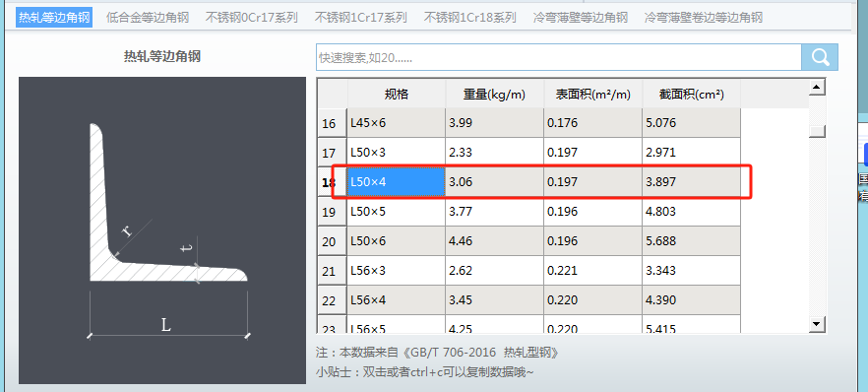Viewport: 868px width, 392px height.
Task: Click row header number 21
Action: click(332, 271)
